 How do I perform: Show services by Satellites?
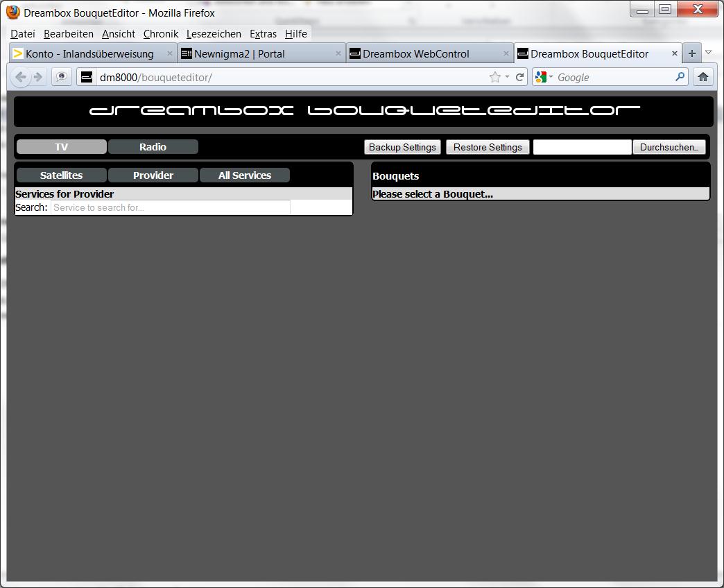tap(62, 175)
